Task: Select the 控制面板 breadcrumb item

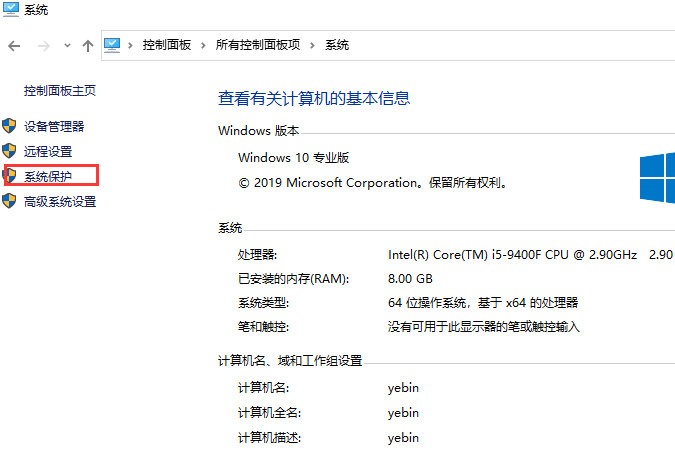Action: click(167, 46)
